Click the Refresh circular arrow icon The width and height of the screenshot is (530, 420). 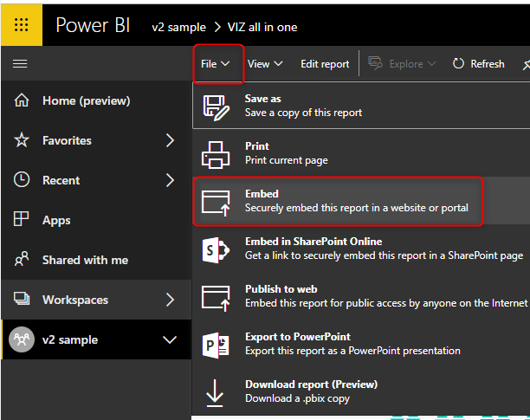(x=458, y=63)
